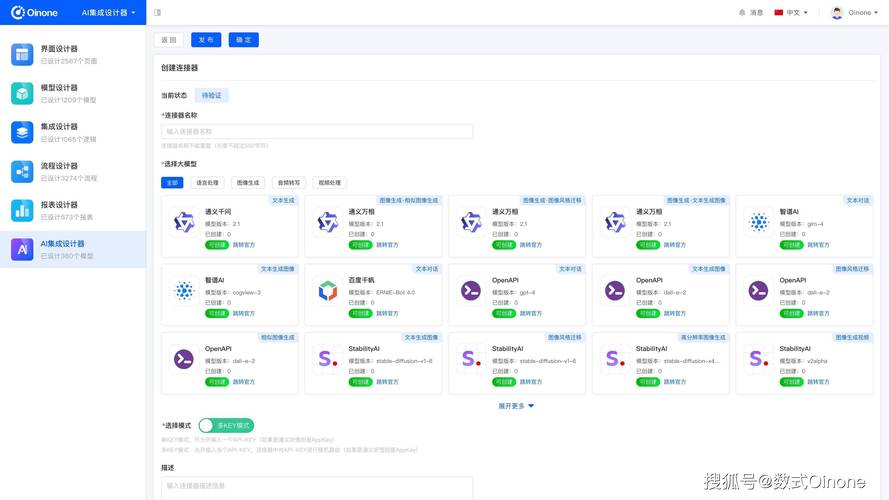Open 跳转官方 link on 百度千帆 card
This screenshot has height=500, width=889.
tap(387, 313)
